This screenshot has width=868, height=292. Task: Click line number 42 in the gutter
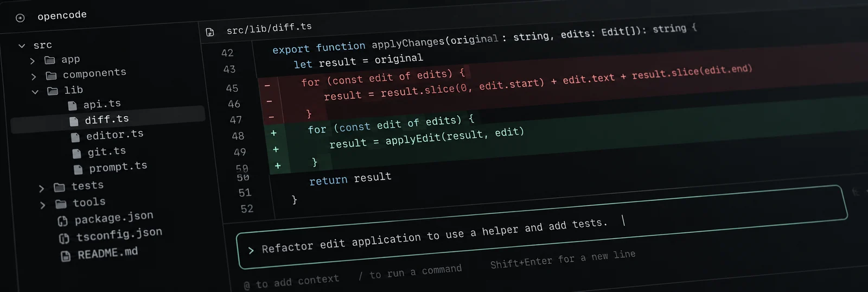pos(227,53)
